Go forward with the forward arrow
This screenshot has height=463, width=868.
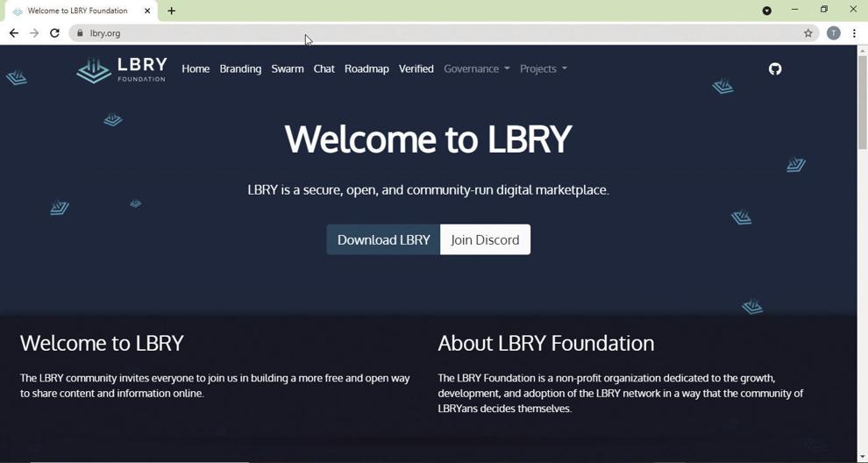point(34,33)
